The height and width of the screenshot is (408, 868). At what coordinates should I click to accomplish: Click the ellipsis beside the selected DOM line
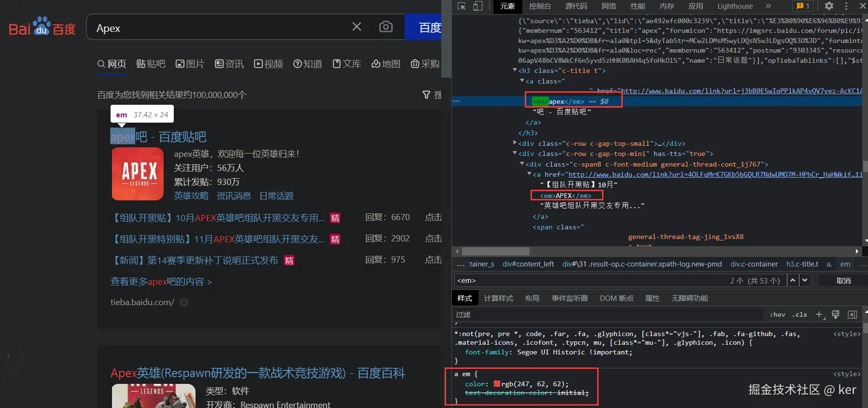point(456,101)
